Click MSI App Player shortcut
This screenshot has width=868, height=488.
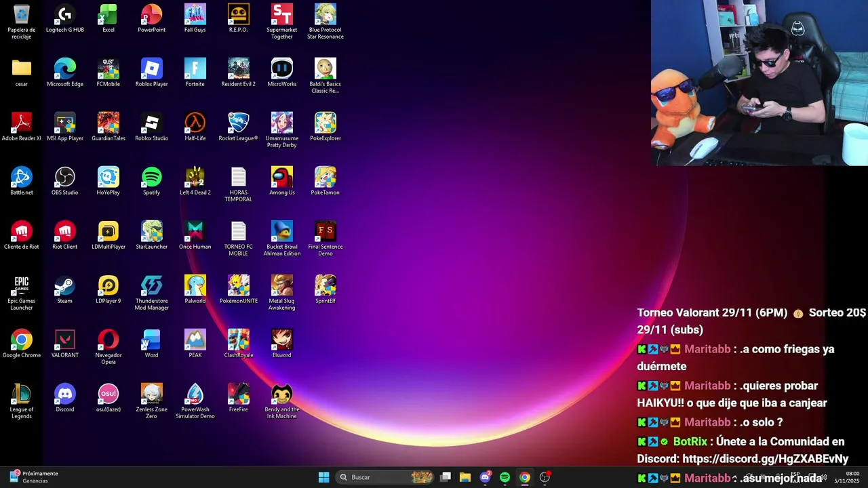[65, 127]
